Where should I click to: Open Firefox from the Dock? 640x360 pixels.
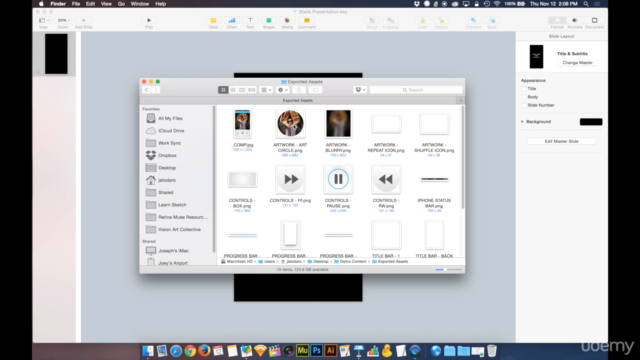204,351
